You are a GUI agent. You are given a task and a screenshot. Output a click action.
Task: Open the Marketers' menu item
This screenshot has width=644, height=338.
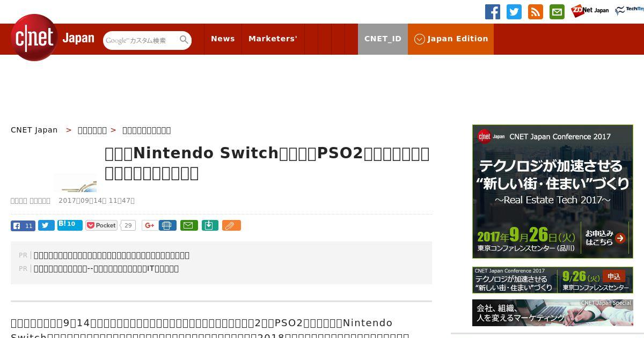coord(273,39)
